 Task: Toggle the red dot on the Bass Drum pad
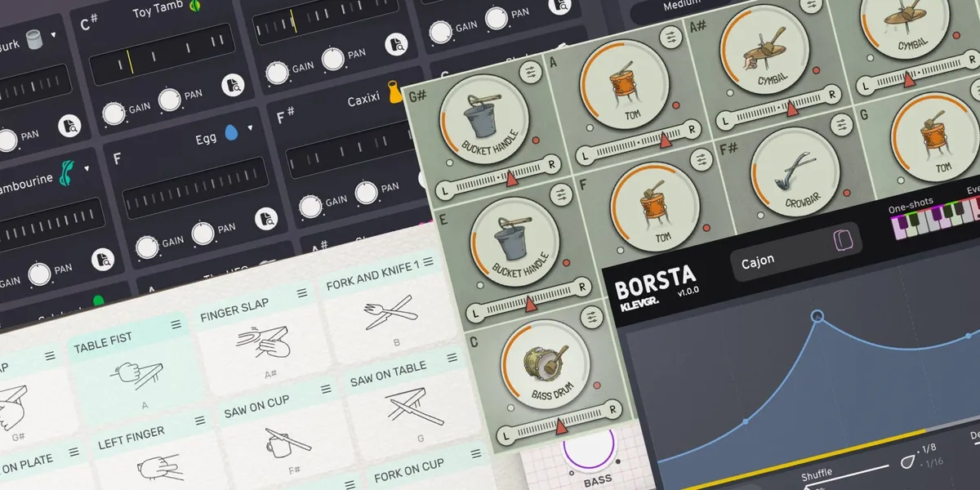(598, 387)
